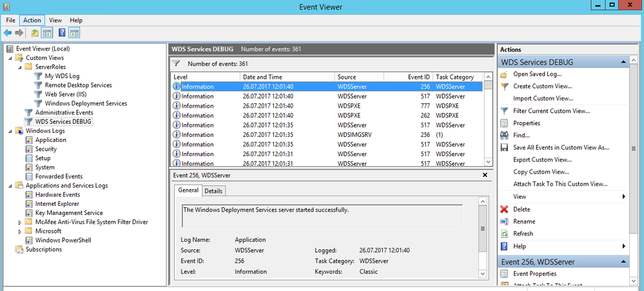
Task: Collapse the Event 256, WDSServer actions section
Action: pos(623,262)
